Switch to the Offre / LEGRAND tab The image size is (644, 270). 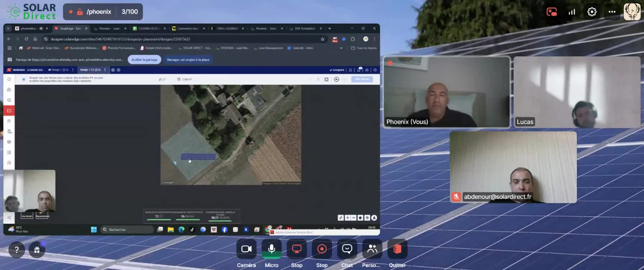(x=227, y=28)
